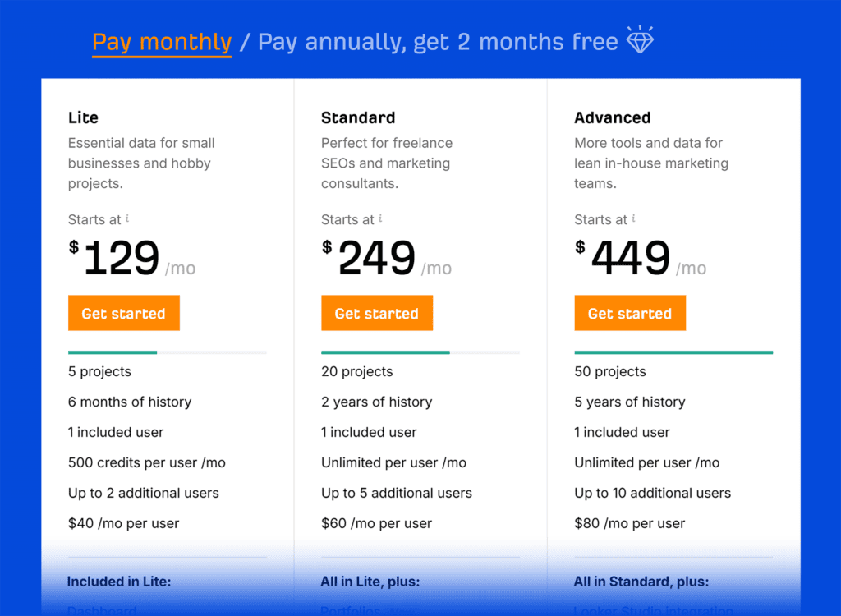Click the Lite plan progress bar
841x616 pixels.
(168, 352)
